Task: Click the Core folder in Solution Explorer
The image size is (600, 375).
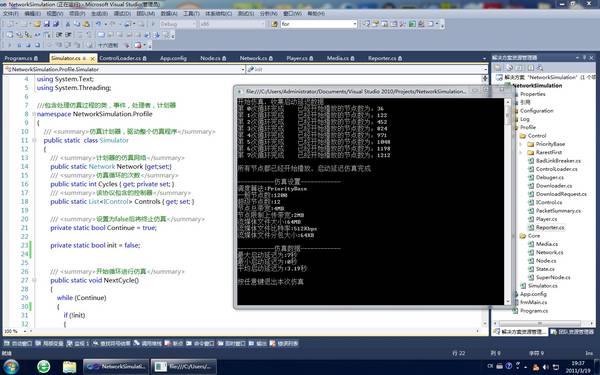Action: tap(534, 236)
